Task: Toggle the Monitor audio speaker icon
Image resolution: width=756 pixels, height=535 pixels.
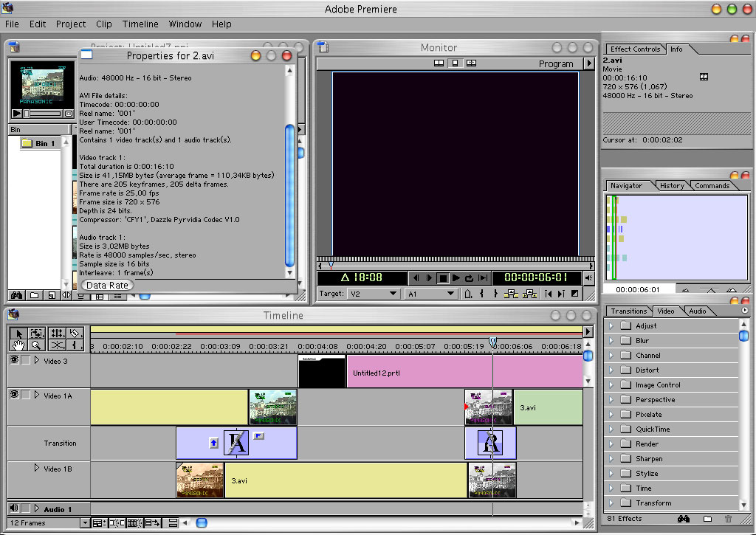Action: (588, 277)
